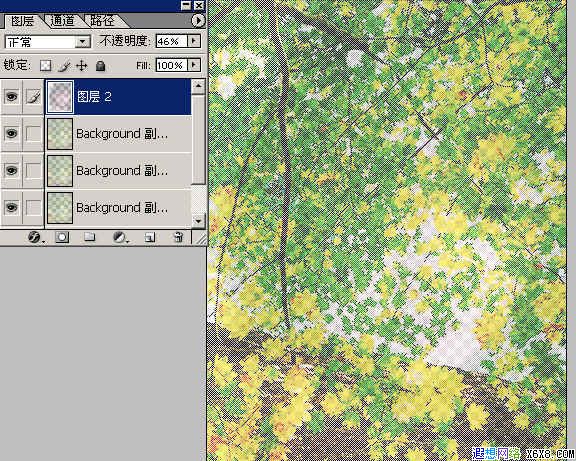Open layers panel flyout menu

click(198, 21)
